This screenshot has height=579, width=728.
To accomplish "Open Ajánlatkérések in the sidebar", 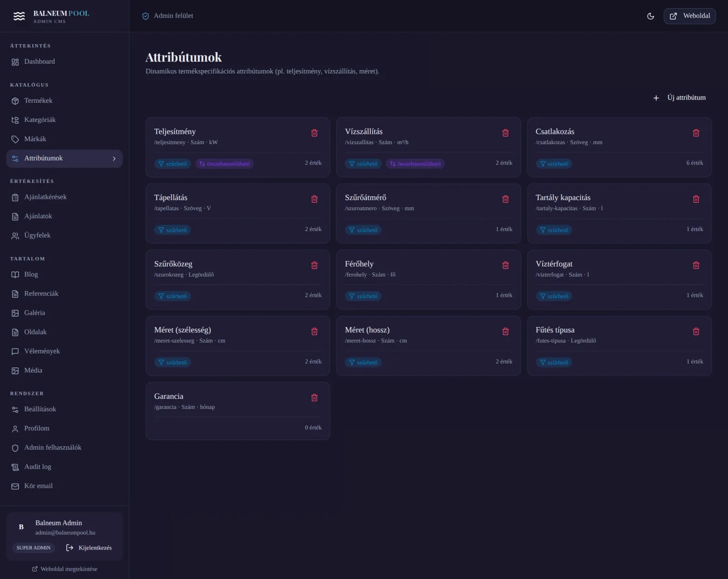I will click(x=64, y=197).
